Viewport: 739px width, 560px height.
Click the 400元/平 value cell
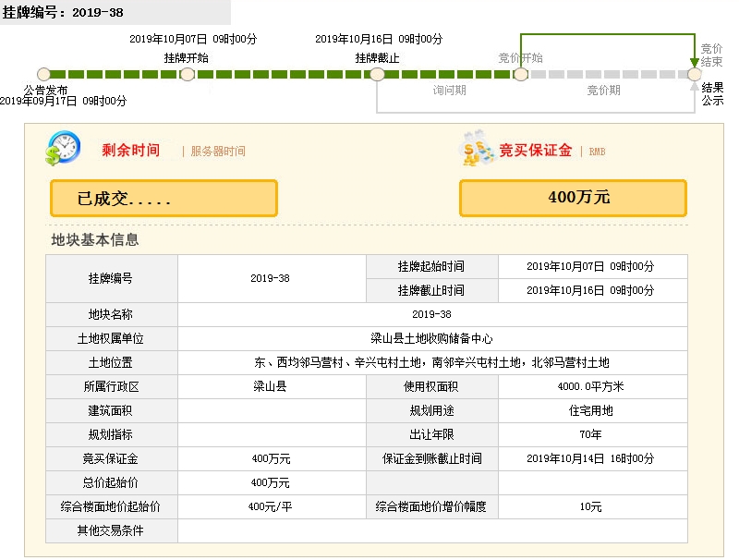[x=272, y=506]
